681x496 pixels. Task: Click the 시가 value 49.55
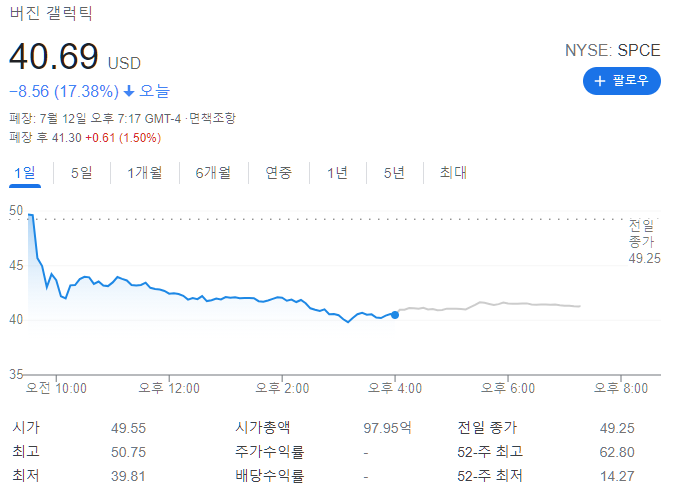pos(129,428)
